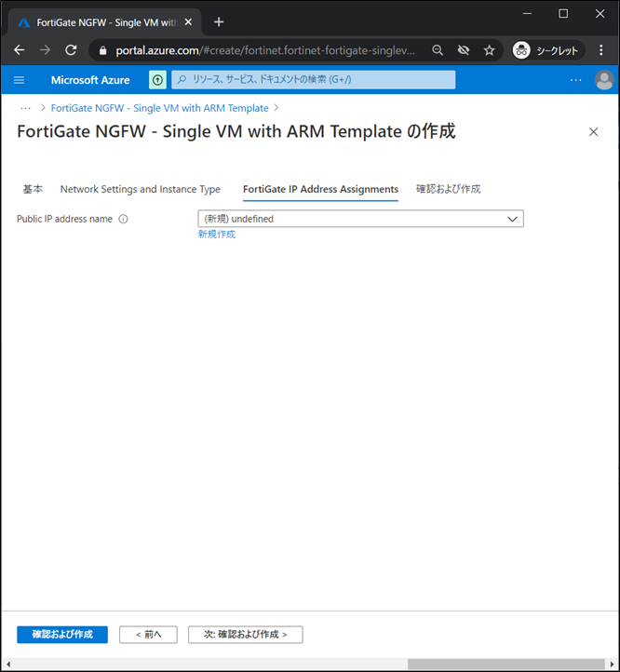Switch to the 基本 tab

(33, 189)
